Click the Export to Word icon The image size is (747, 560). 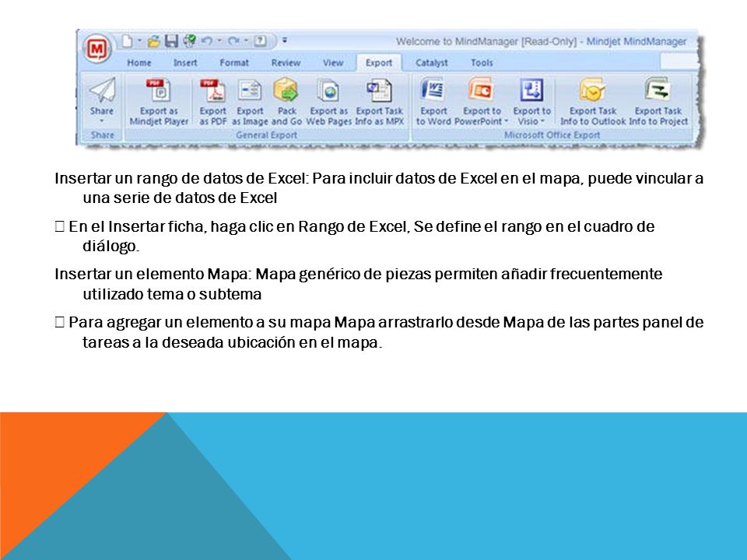pyautogui.click(x=433, y=89)
